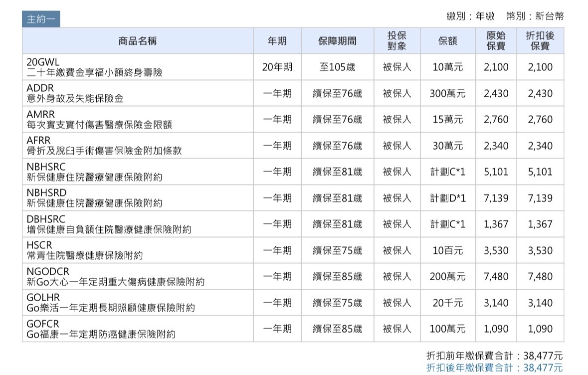This screenshot has width=588, height=375.
Task: Click the 20年期 term cell
Action: tap(277, 67)
